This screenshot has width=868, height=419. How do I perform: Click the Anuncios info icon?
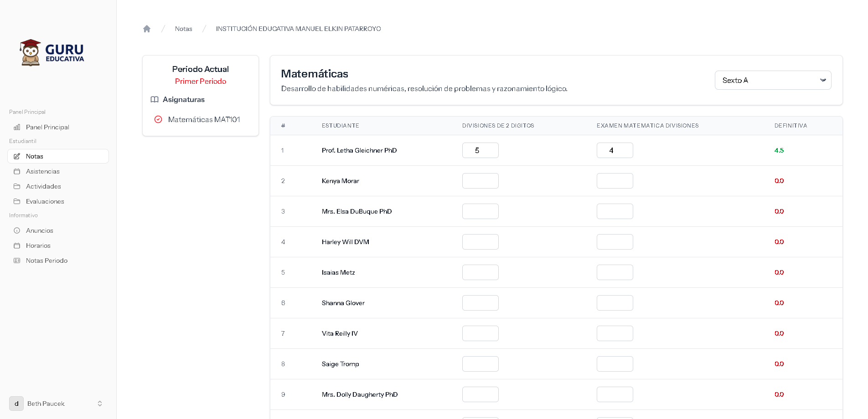(17, 230)
